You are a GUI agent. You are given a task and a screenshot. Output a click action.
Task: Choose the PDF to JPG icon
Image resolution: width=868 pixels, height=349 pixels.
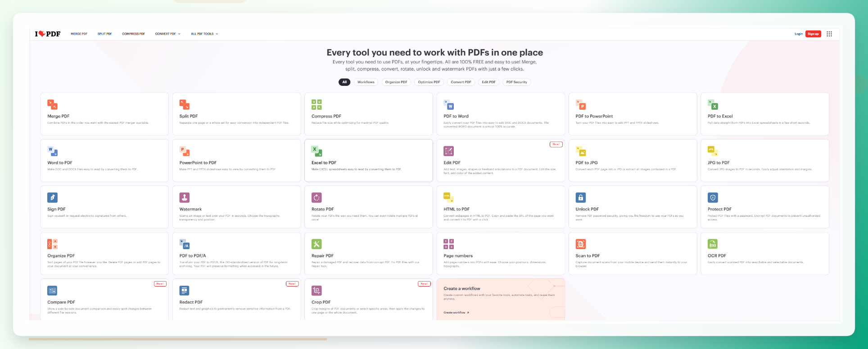pyautogui.click(x=581, y=151)
